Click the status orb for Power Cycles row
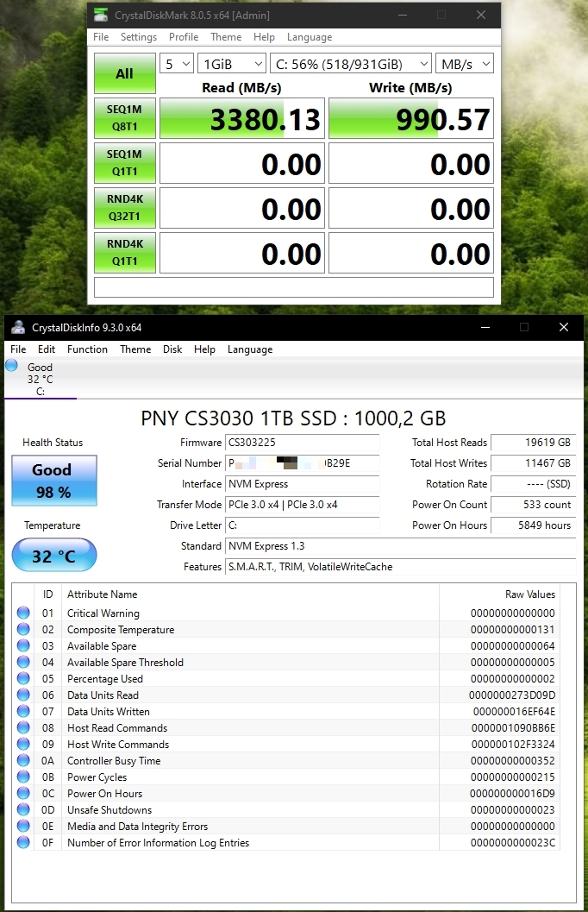Image resolution: width=588 pixels, height=912 pixels. (23, 777)
